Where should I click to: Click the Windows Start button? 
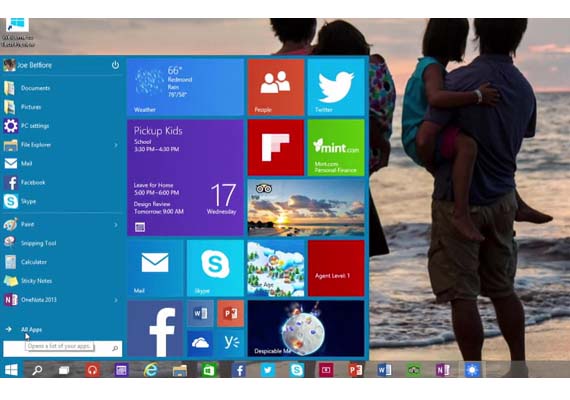[11, 370]
